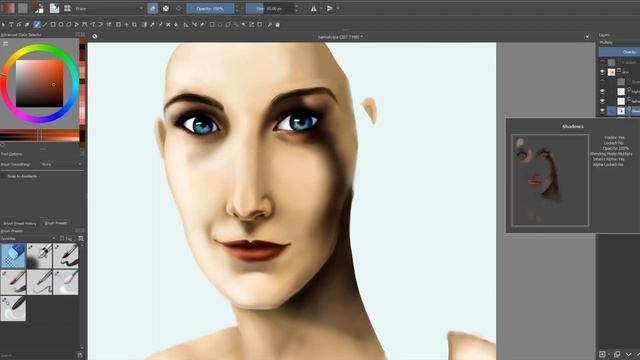
Task: Adjust the brush Opacity slider
Action: 210,8
